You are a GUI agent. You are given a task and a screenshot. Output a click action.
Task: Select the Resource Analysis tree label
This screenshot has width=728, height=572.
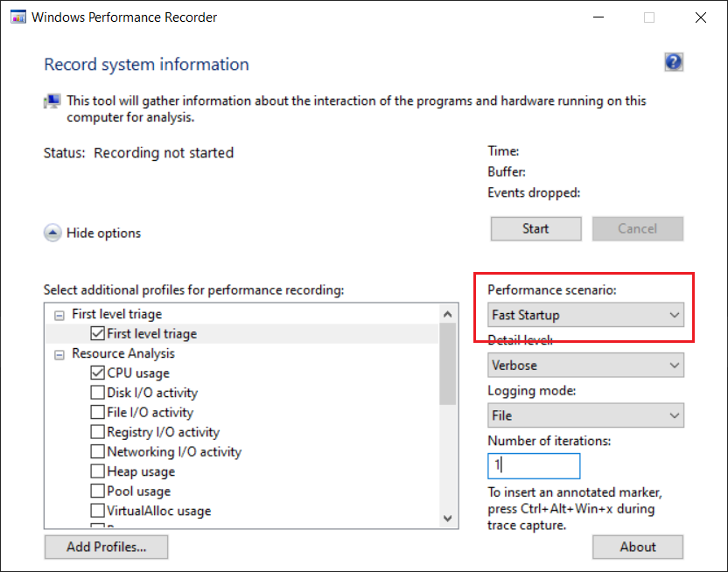point(123,353)
